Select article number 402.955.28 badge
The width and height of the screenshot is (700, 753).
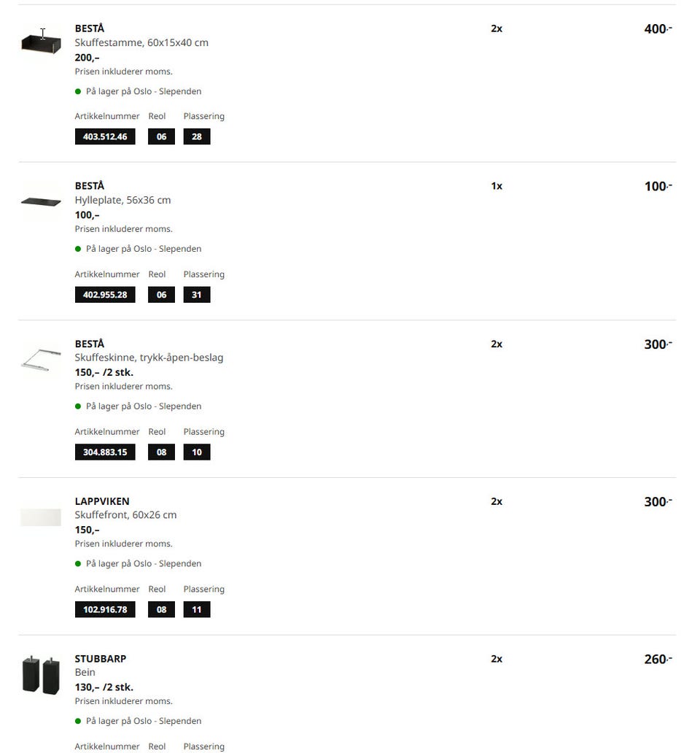coord(105,294)
